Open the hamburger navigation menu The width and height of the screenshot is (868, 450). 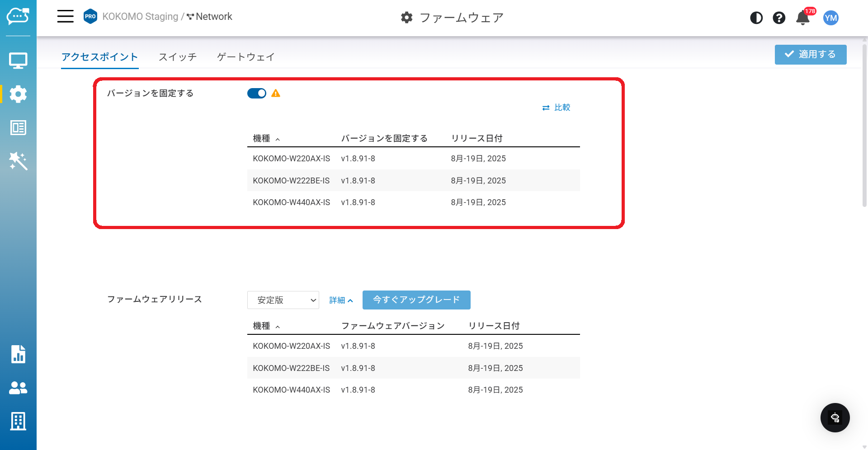pyautogui.click(x=65, y=17)
